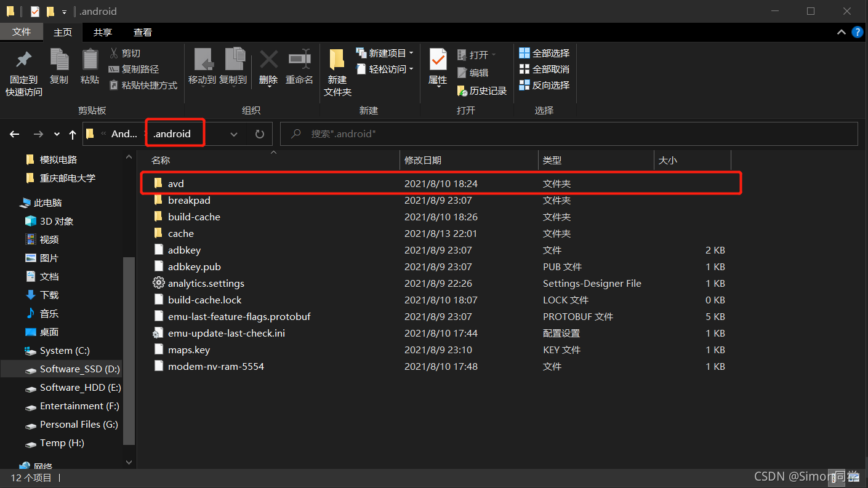Refresh the current folder view
The image size is (868, 488).
point(260,134)
